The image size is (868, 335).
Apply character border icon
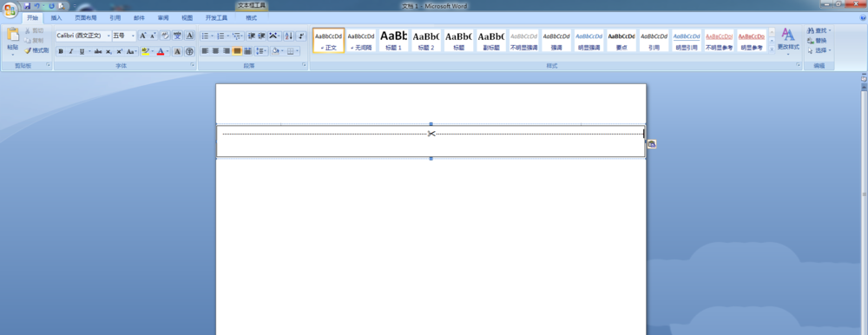(x=189, y=36)
